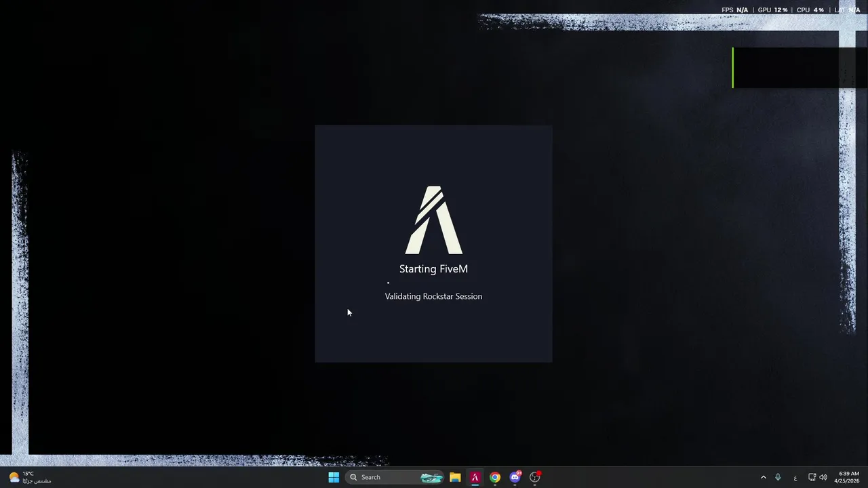Viewport: 868px width, 488px height.
Task: Open Discord from the taskbar
Action: tap(515, 477)
